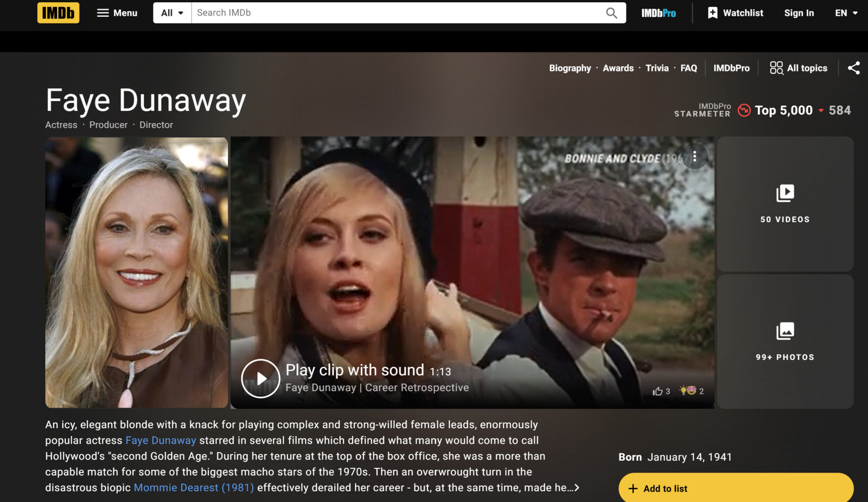The height and width of the screenshot is (502, 868).
Task: Click the Sign In button
Action: point(799,13)
